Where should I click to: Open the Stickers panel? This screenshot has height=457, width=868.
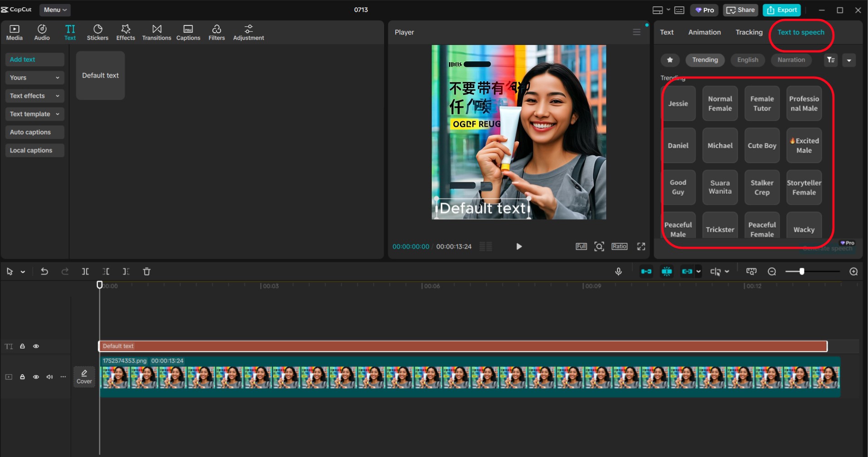coord(98,32)
